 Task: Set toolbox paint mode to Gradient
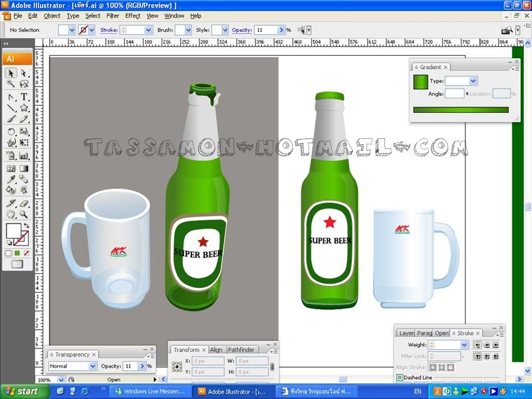pyautogui.click(x=17, y=253)
